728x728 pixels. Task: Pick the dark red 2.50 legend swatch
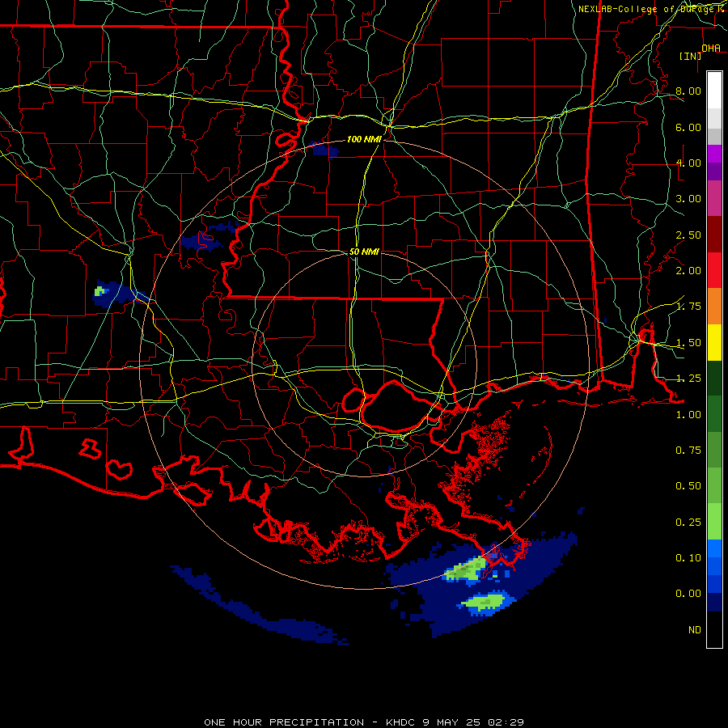tap(714, 235)
